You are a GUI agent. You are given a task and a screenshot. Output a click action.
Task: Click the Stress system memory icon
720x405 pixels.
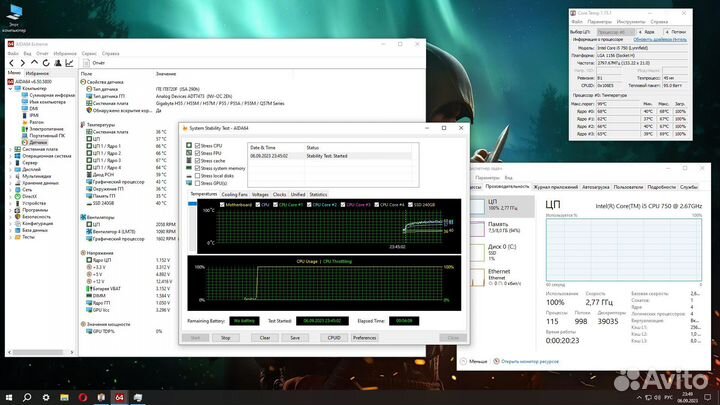189,168
